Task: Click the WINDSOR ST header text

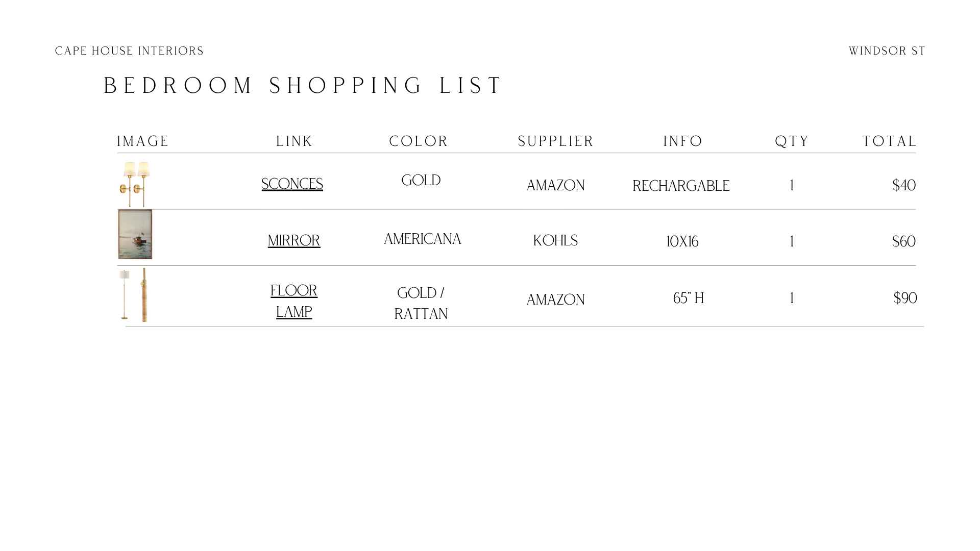Action: click(887, 51)
